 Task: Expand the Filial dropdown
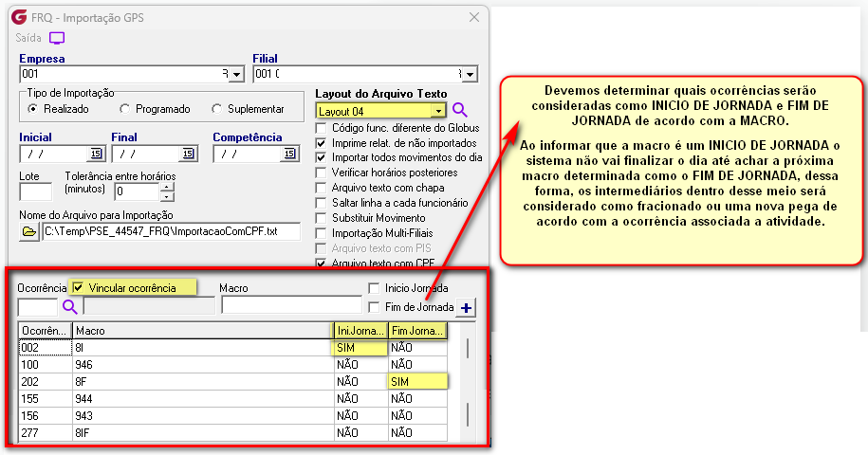click(471, 74)
